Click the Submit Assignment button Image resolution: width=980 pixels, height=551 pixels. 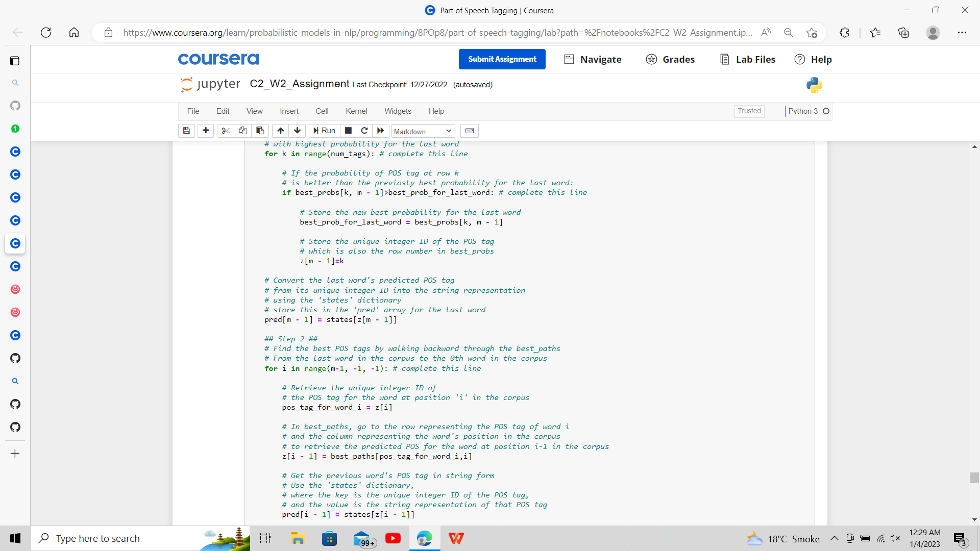(502, 59)
